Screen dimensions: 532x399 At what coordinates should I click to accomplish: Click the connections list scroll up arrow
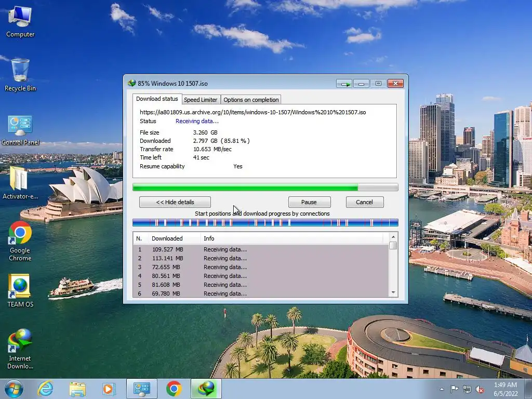393,237
